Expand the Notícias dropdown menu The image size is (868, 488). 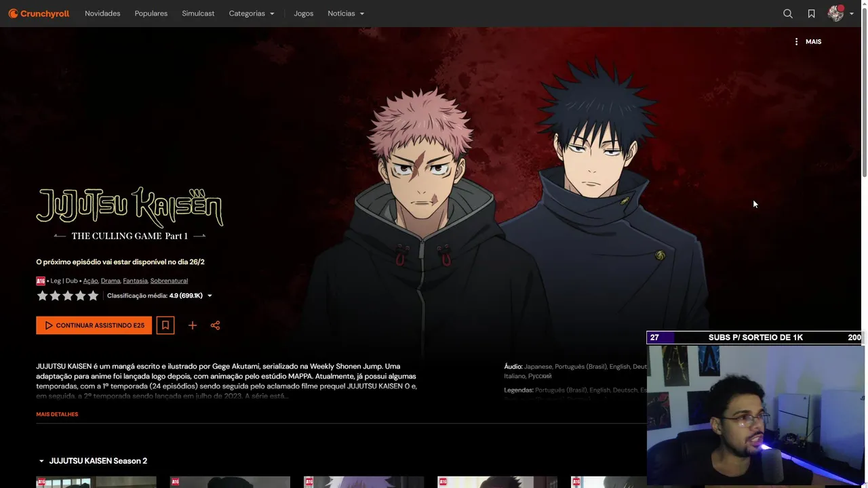(x=346, y=14)
